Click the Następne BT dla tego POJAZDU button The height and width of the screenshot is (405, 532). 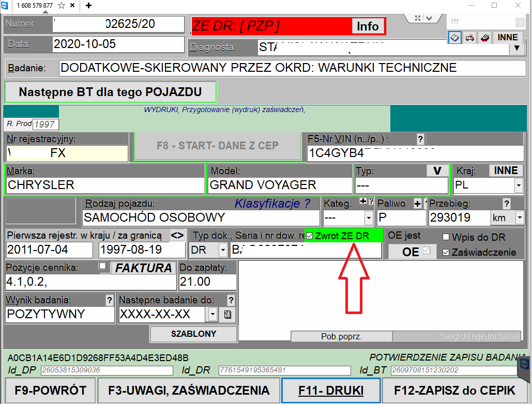click(x=110, y=91)
